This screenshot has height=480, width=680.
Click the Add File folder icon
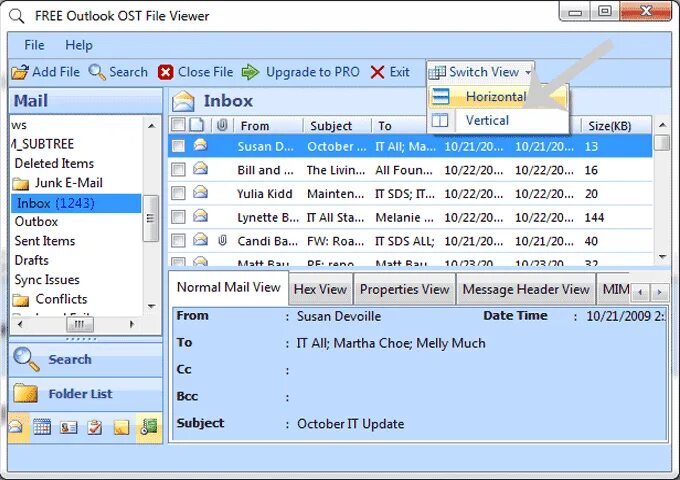pos(20,72)
